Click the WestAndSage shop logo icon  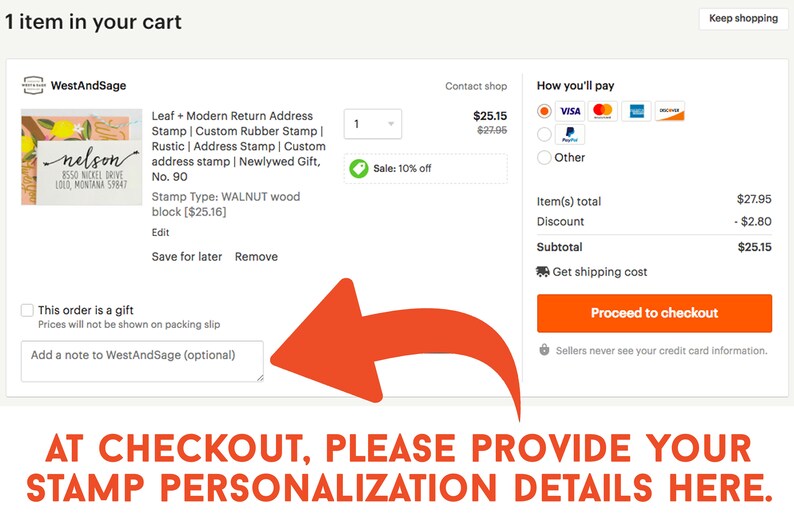coord(33,86)
